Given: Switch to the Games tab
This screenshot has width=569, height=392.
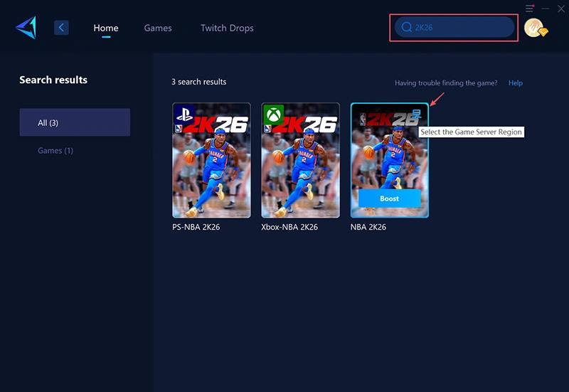Looking at the screenshot, I should point(158,28).
